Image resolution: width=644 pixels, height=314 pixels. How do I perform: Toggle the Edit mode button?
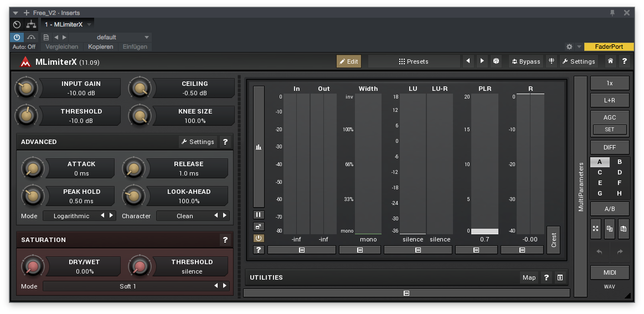(x=349, y=61)
